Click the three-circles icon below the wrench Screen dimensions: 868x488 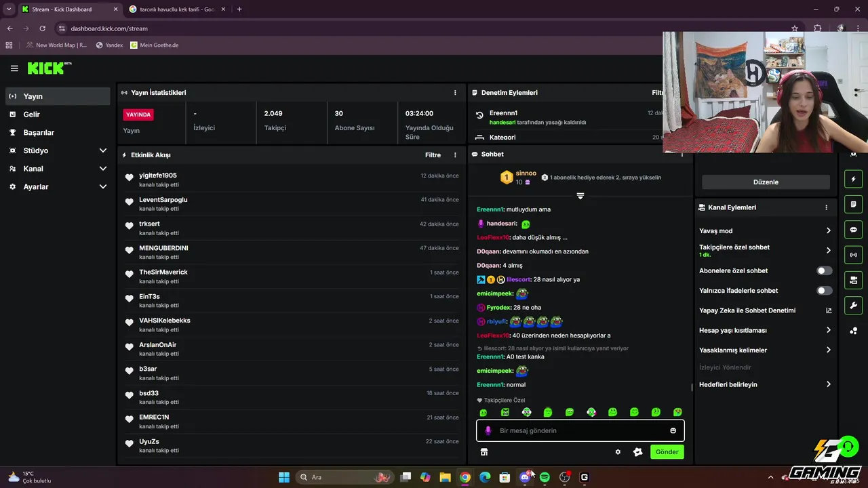coord(853,331)
